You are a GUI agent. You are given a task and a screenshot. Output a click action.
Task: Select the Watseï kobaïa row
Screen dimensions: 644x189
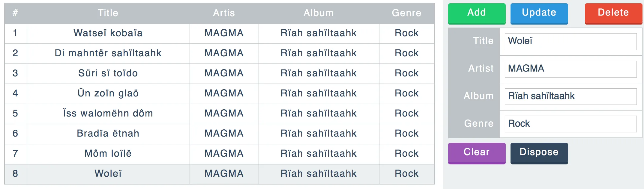point(108,33)
